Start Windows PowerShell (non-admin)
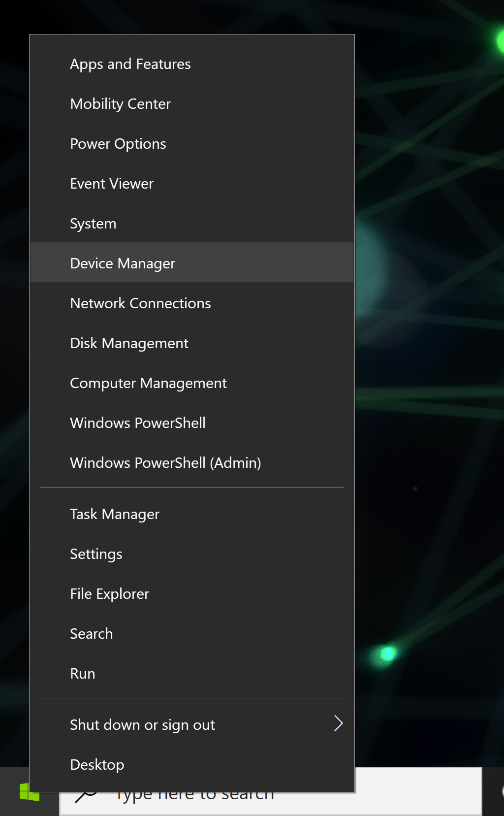 pyautogui.click(x=138, y=423)
